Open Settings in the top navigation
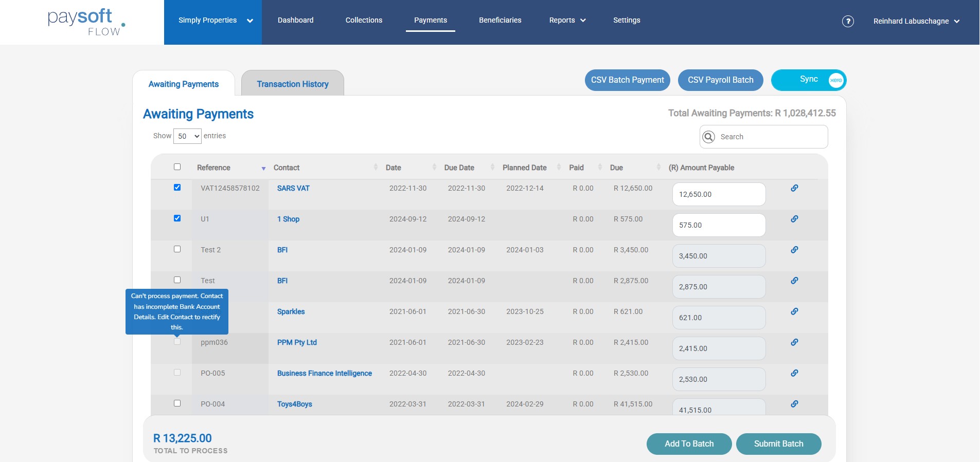This screenshot has height=462, width=980. click(627, 21)
